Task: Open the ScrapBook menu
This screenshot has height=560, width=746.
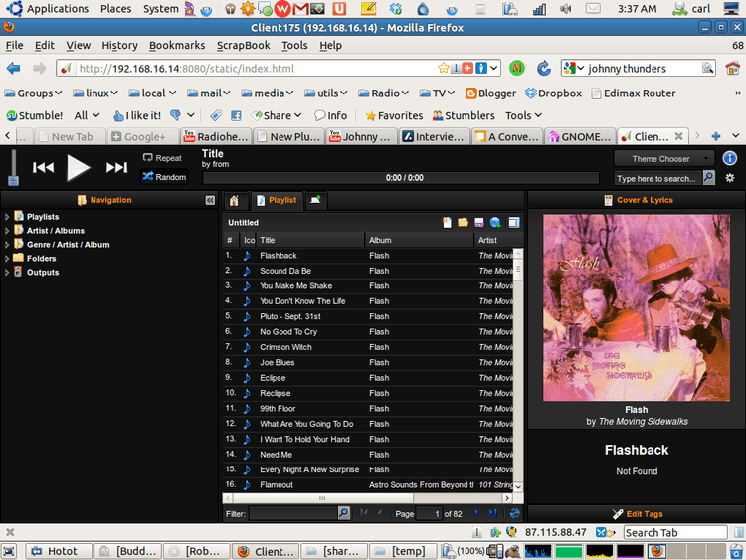Action: tap(243, 45)
